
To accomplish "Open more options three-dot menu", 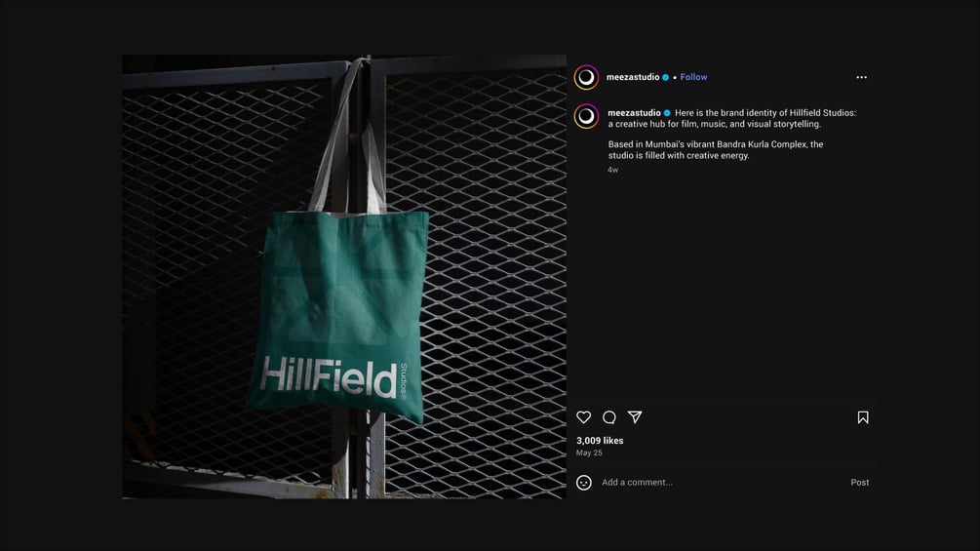I will (x=862, y=77).
